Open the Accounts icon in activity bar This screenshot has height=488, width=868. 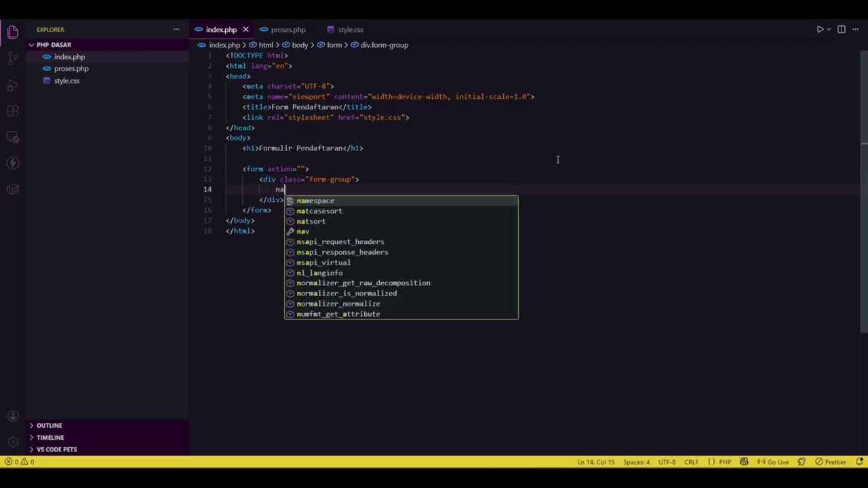13,417
